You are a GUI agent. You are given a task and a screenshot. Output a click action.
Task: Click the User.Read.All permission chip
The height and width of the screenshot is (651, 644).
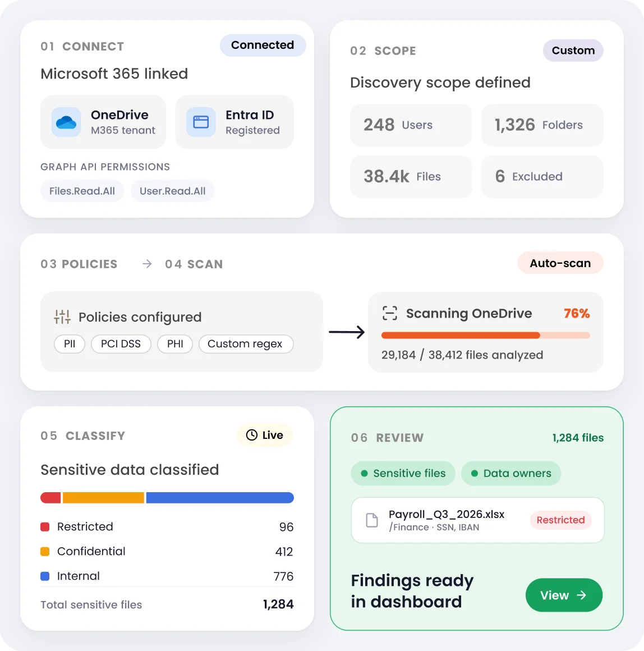[173, 191]
